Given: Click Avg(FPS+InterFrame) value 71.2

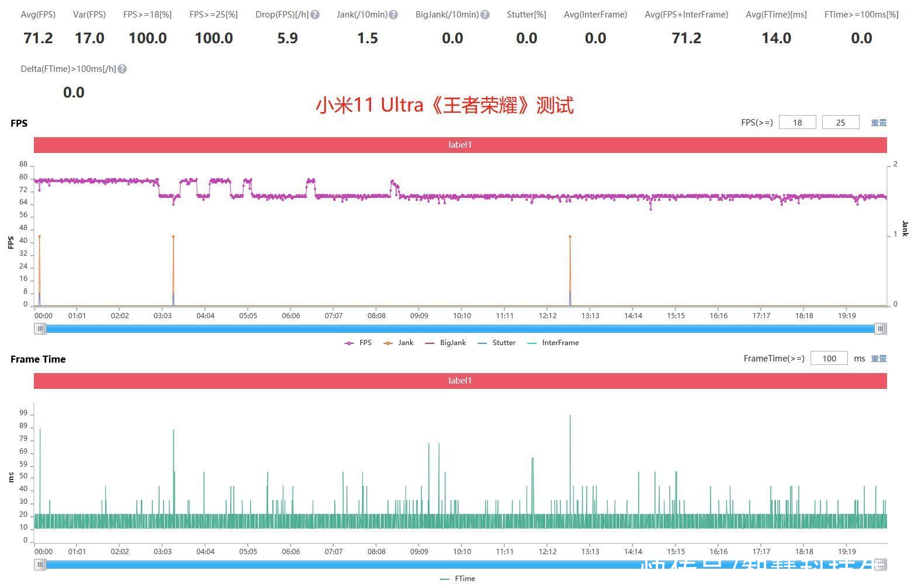Looking at the screenshot, I should [x=687, y=39].
